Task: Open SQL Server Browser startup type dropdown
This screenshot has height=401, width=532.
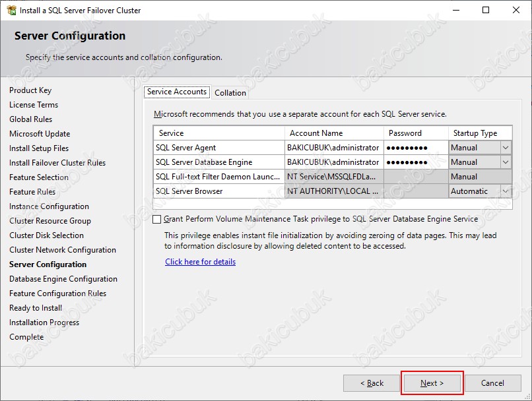Action: pos(505,191)
